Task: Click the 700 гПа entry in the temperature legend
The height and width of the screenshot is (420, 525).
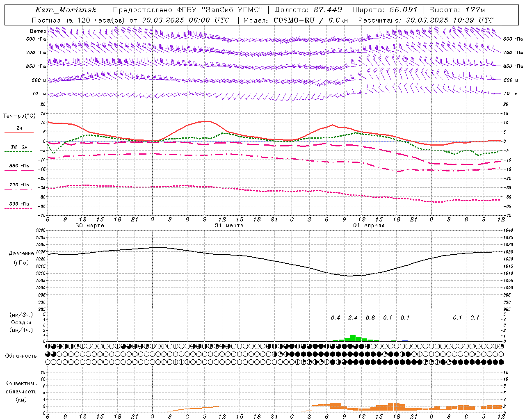Action: 19,185
